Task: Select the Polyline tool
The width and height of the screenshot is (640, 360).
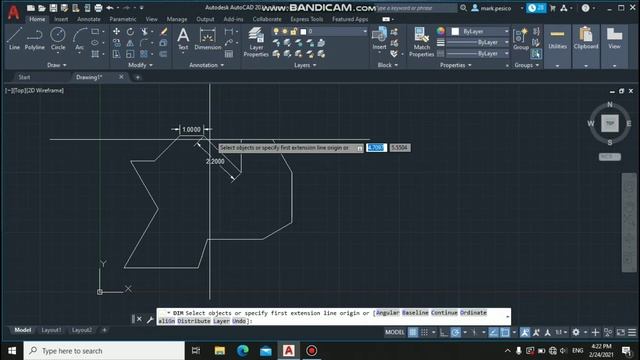Action: pyautogui.click(x=35, y=39)
